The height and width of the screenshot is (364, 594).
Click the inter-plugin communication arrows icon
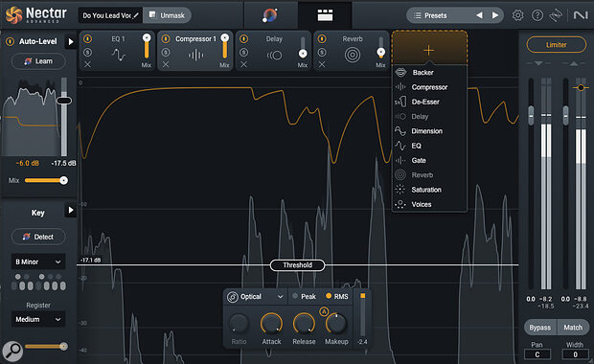pyautogui.click(x=556, y=15)
